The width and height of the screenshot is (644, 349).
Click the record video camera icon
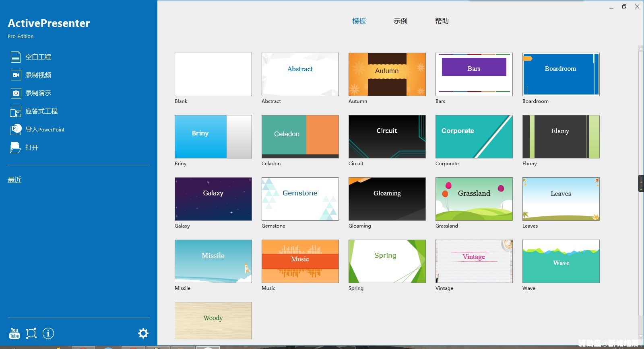click(x=16, y=75)
